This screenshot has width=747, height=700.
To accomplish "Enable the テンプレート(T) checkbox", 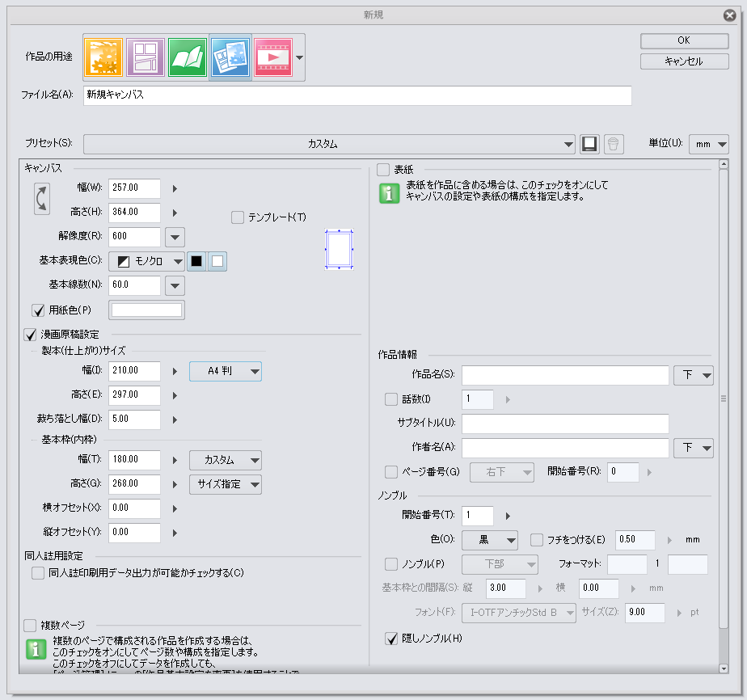I will coord(237,217).
